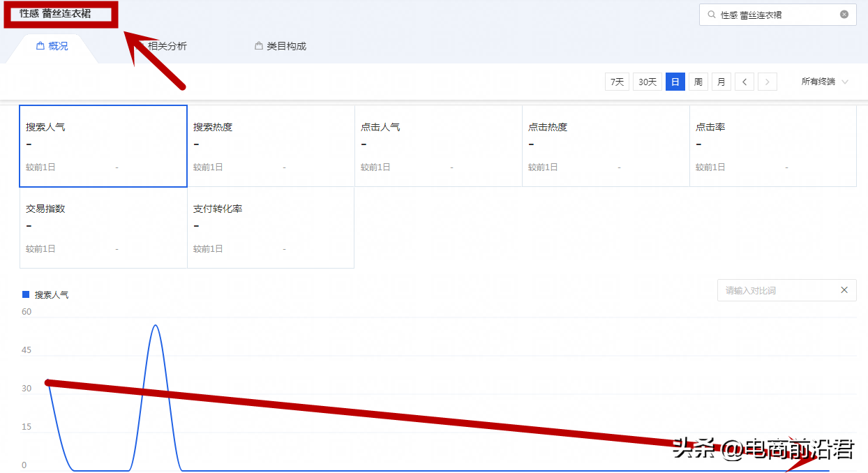The width and height of the screenshot is (868, 473).
Task: Clear the search box with the X icon
Action: pyautogui.click(x=844, y=15)
